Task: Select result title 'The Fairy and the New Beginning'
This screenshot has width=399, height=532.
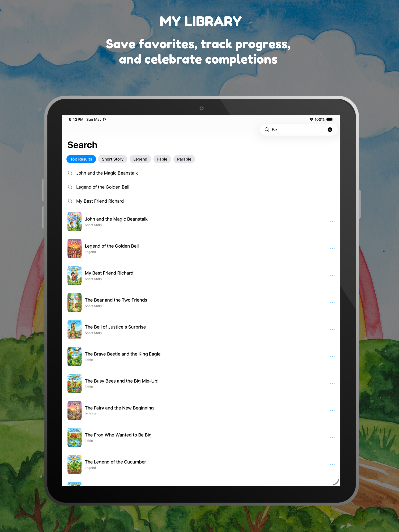Action: point(119,408)
